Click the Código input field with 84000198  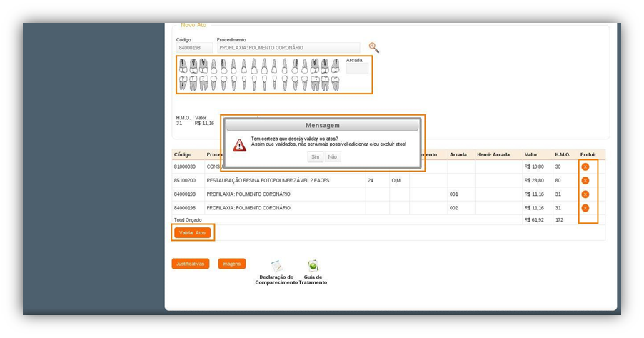click(x=195, y=48)
